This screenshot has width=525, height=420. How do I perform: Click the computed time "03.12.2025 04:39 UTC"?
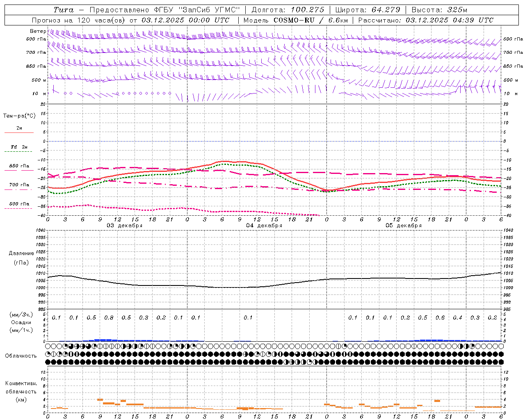coord(450,20)
